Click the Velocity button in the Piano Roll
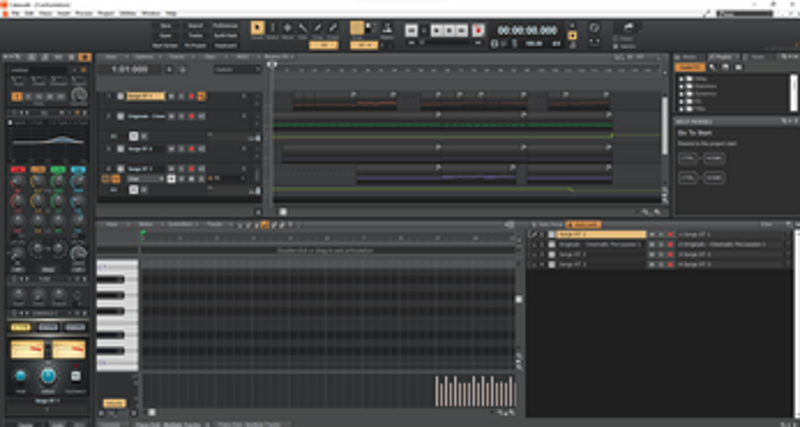The height and width of the screenshot is (427, 800). (x=115, y=404)
